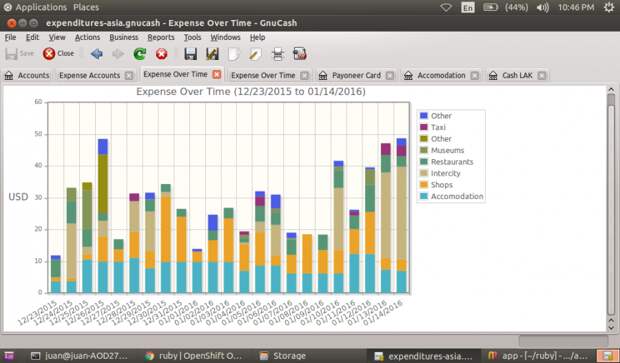
Task: Click the Close button in the toolbar
Action: [58, 53]
